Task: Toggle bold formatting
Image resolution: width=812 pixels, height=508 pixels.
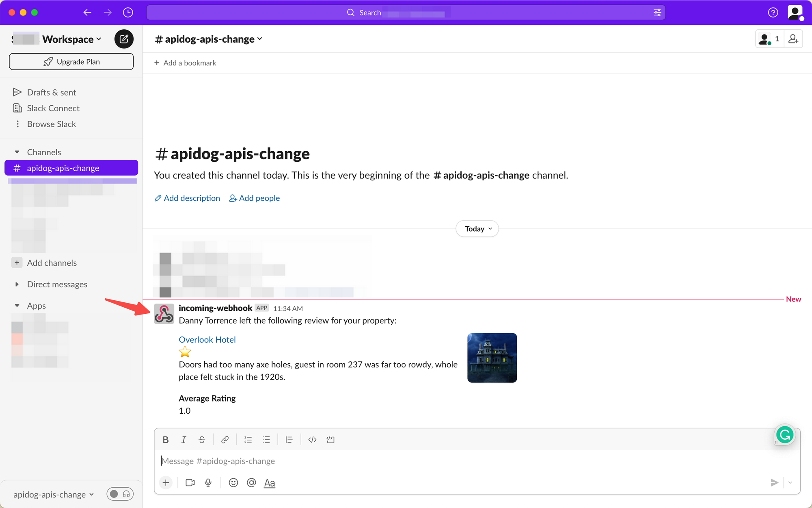Action: [166, 440]
